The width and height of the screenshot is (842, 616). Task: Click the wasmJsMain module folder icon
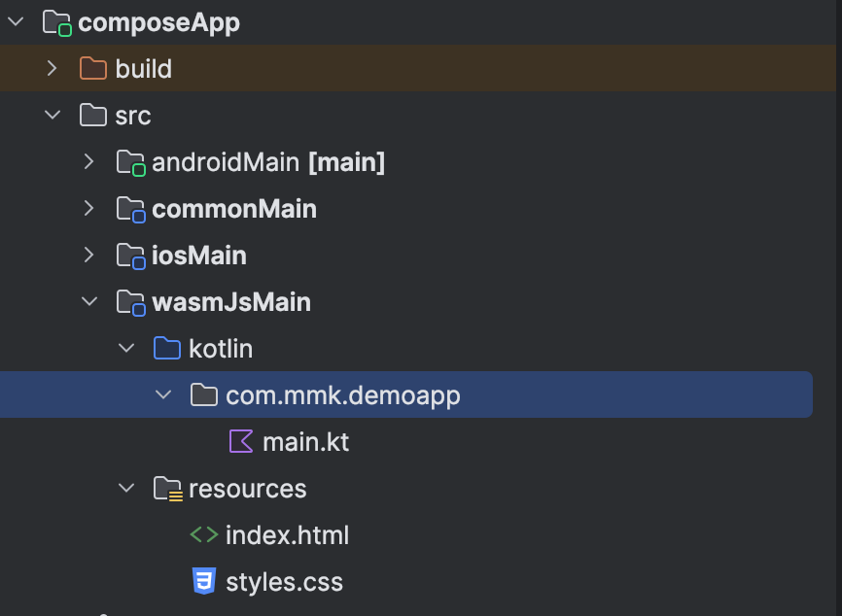131,302
